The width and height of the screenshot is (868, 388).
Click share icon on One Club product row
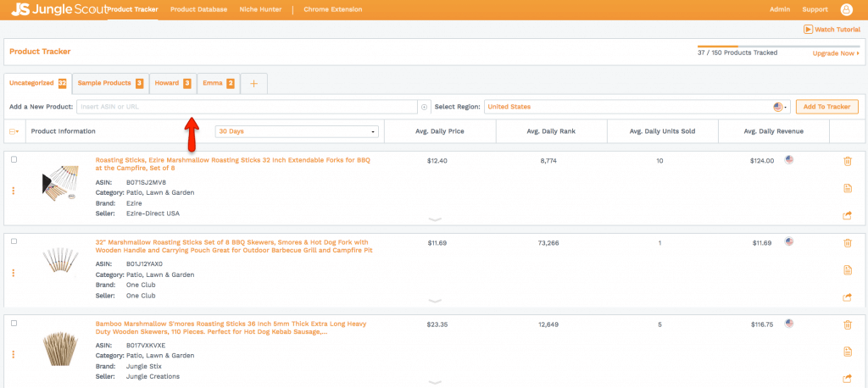(x=847, y=297)
